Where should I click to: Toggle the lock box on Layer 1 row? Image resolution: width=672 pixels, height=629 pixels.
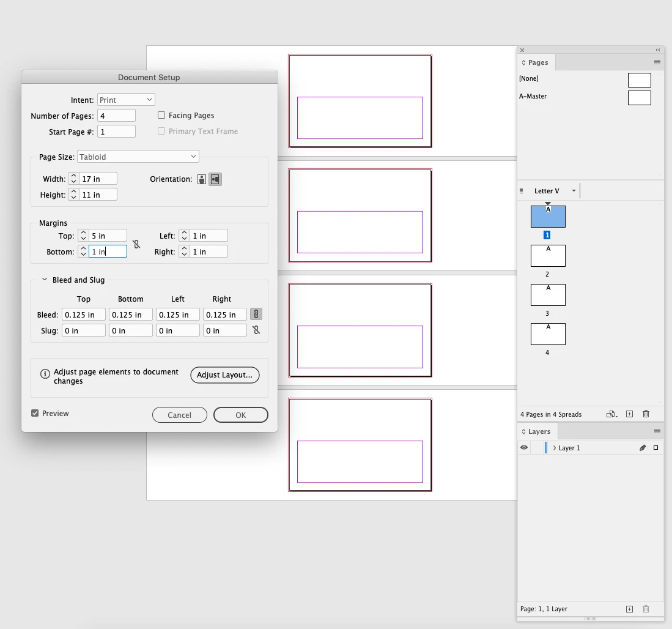point(537,448)
